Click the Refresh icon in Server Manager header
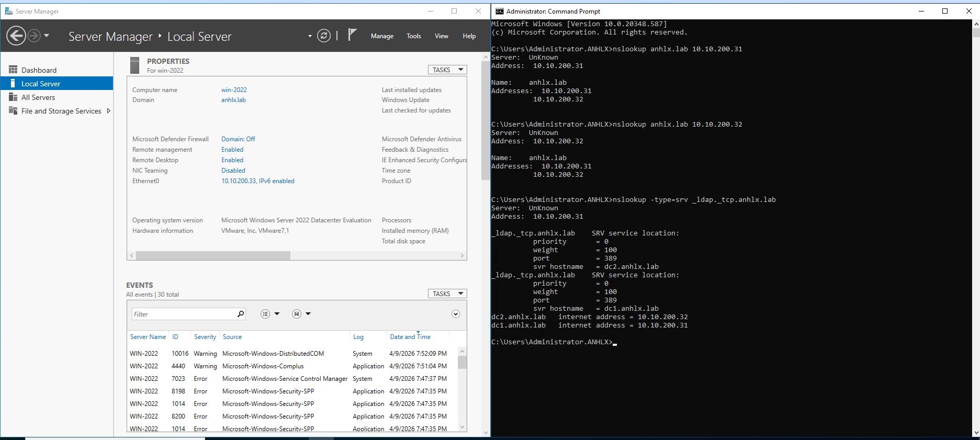The height and width of the screenshot is (440, 980). pos(324,36)
